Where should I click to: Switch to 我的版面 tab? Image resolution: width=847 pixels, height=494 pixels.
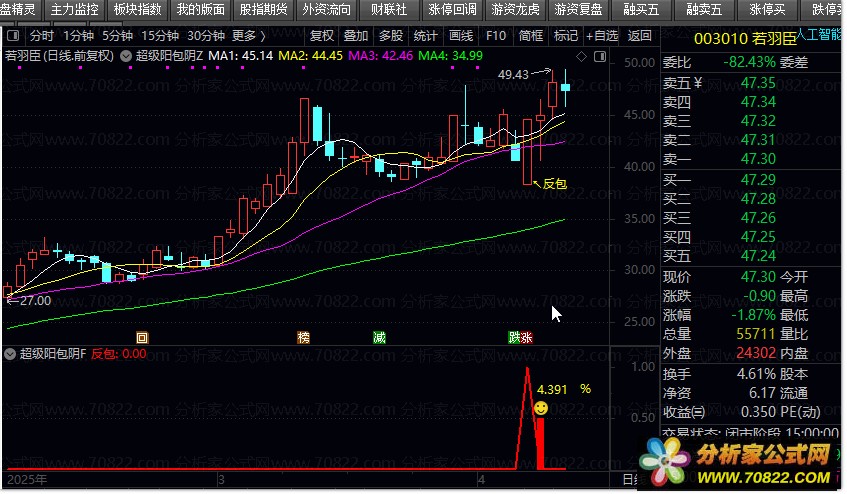click(200, 9)
